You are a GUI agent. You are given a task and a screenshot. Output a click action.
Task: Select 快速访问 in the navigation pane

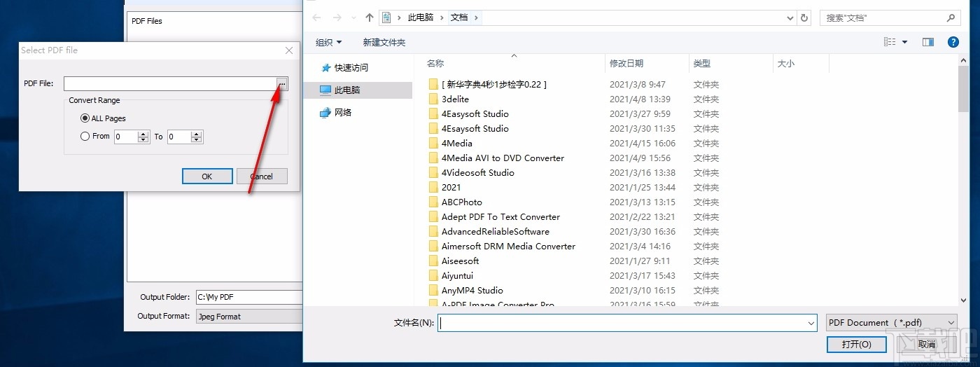pyautogui.click(x=351, y=68)
